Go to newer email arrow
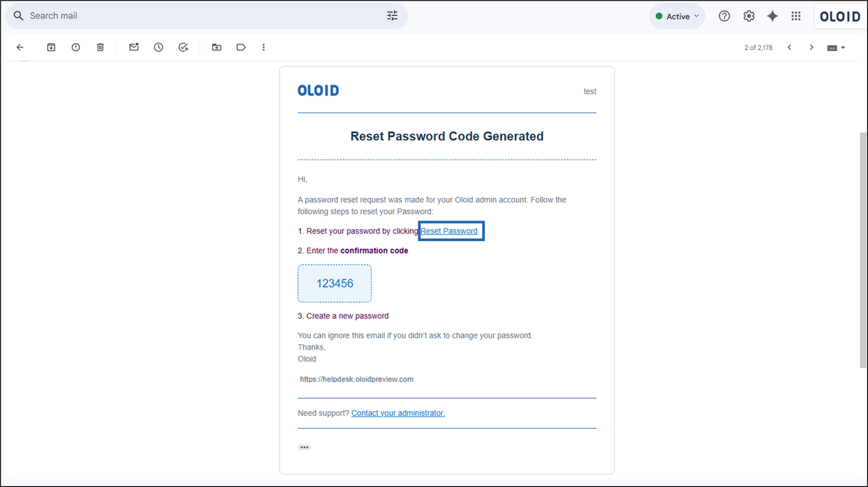This screenshot has width=868, height=487. pyautogui.click(x=789, y=47)
